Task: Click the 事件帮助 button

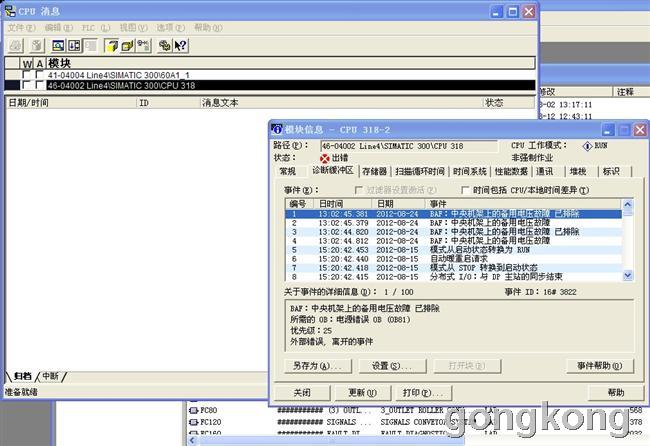Action: pos(600,366)
